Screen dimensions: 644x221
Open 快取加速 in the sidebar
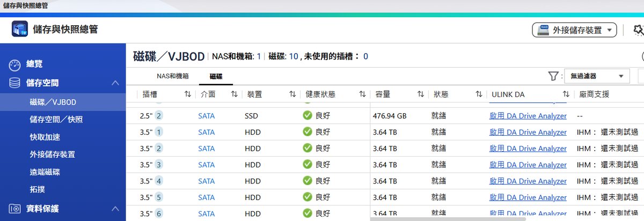point(45,137)
